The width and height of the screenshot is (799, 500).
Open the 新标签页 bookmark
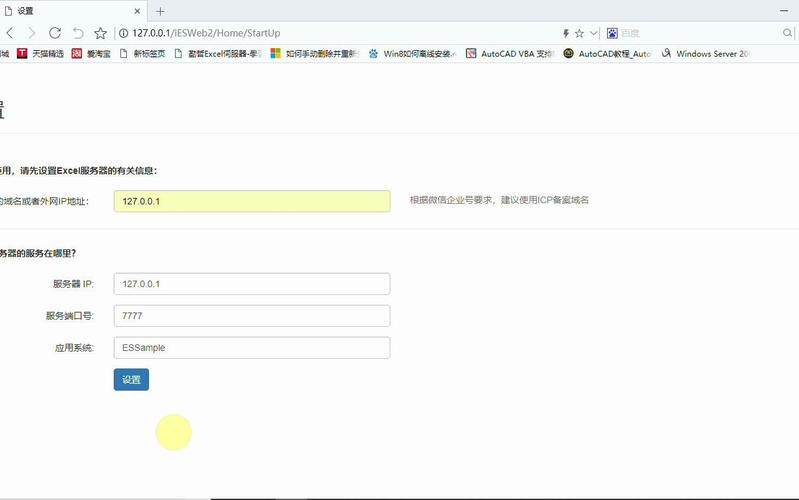(x=143, y=54)
